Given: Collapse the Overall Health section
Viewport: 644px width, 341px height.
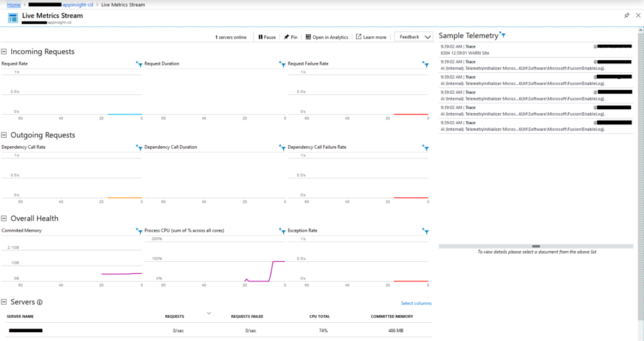Looking at the screenshot, I should click(4, 219).
